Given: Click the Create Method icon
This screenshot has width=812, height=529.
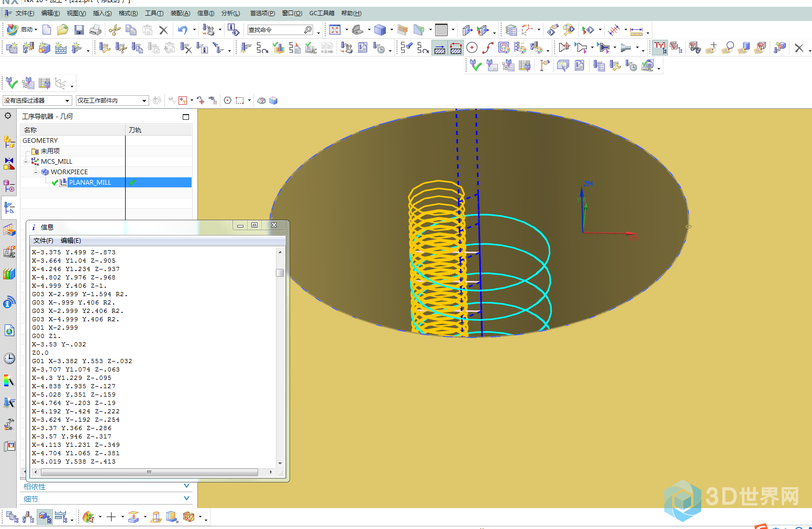Looking at the screenshot, I should [61, 48].
